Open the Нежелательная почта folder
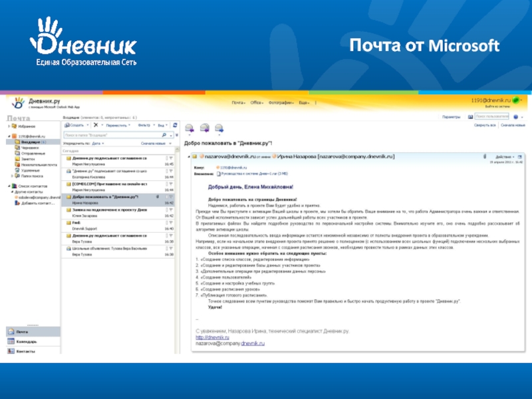 click(39, 164)
